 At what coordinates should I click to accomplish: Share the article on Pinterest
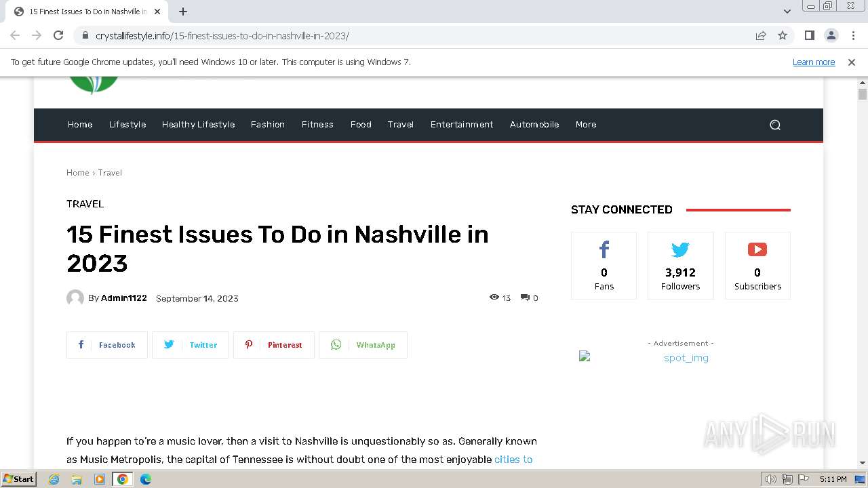pyautogui.click(x=274, y=345)
